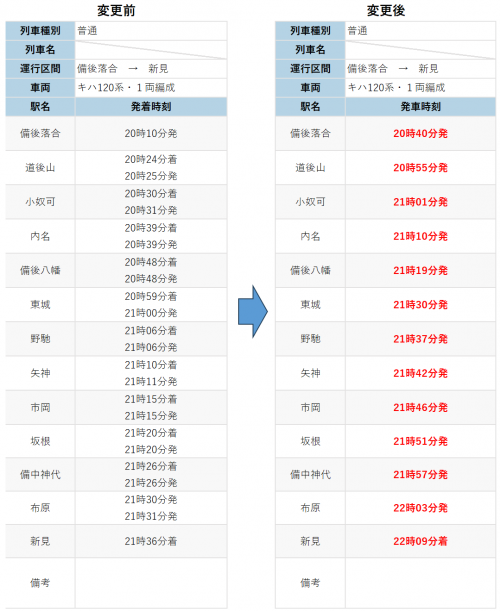Viewport: 500px width, 611px height.
Task: Select the 21時20分発 time
Action: coord(151,450)
